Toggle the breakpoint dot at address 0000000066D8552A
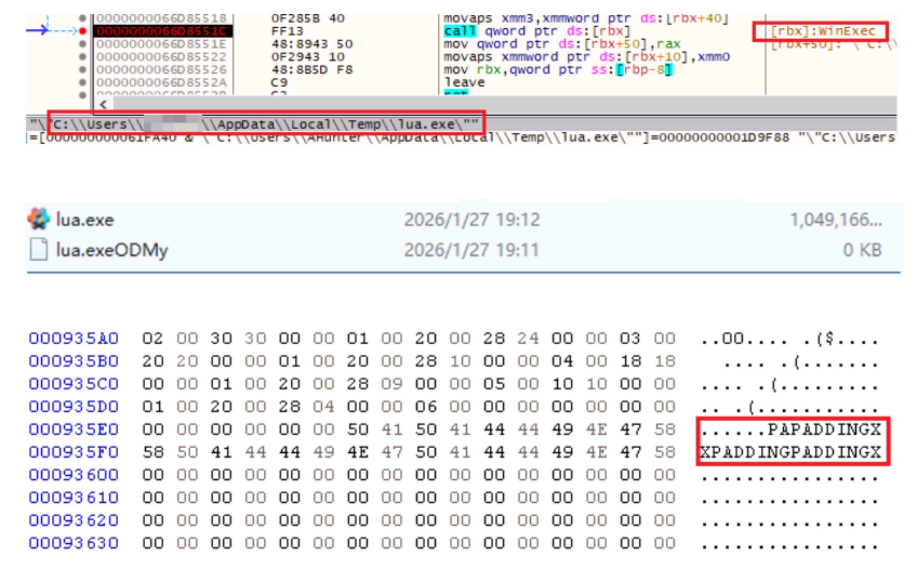This screenshot has width=924, height=569. tap(83, 83)
